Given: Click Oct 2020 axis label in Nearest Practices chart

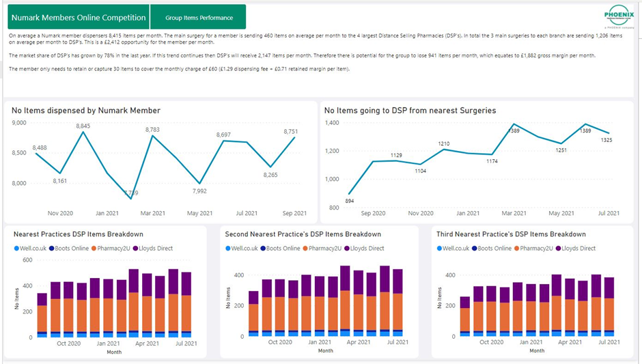Looking at the screenshot, I should pyautogui.click(x=69, y=344).
